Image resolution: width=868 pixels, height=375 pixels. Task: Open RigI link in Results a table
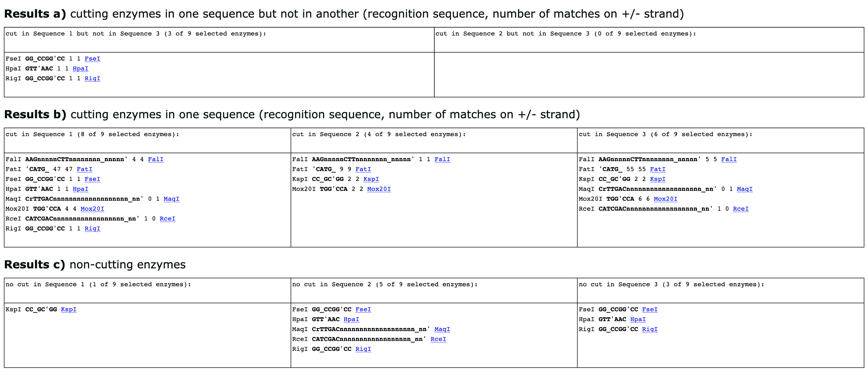pos(92,79)
